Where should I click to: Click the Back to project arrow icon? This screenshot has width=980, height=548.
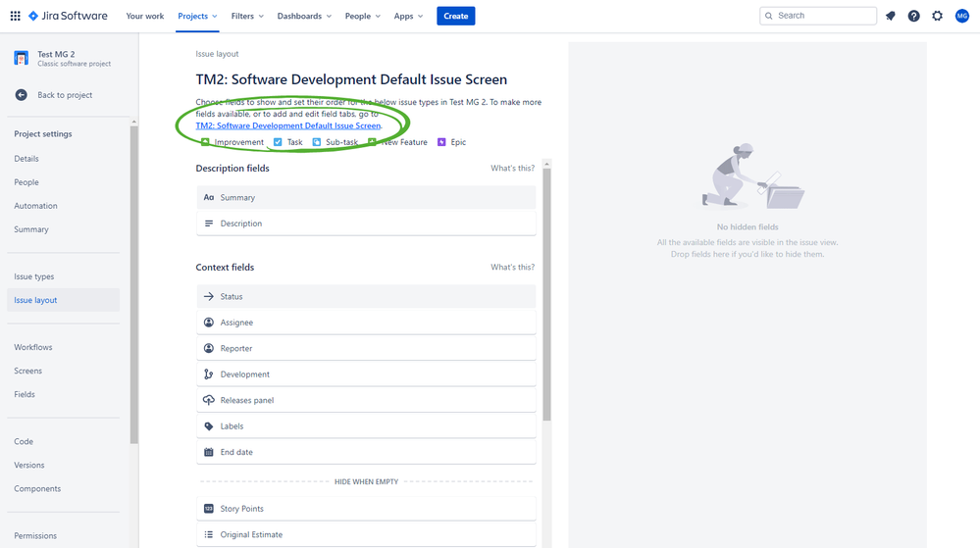point(22,95)
